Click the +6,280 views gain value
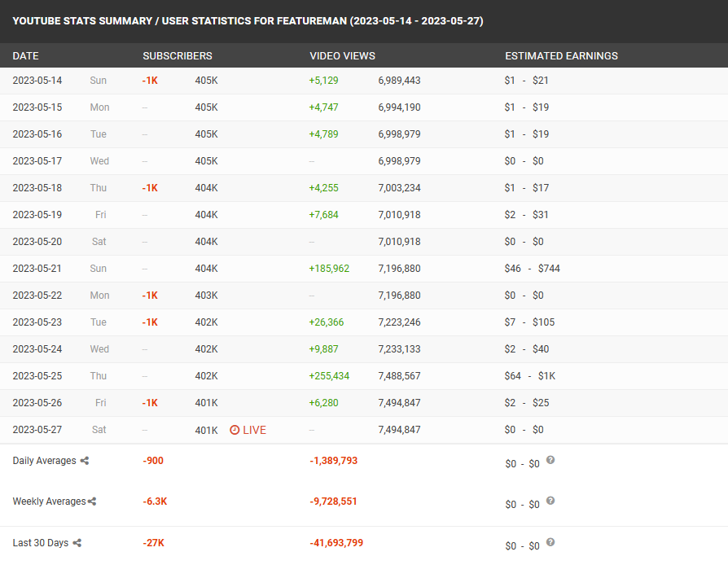This screenshot has width=728, height=565. pos(323,403)
